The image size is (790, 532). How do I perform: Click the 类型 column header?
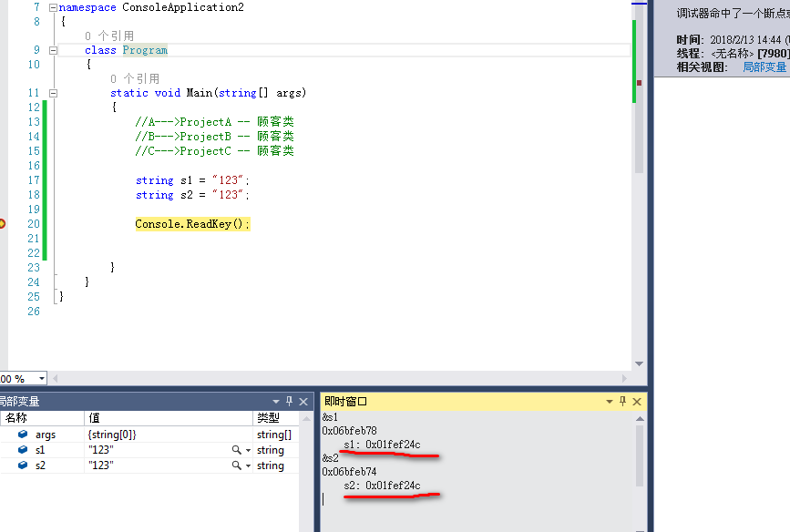coord(276,418)
